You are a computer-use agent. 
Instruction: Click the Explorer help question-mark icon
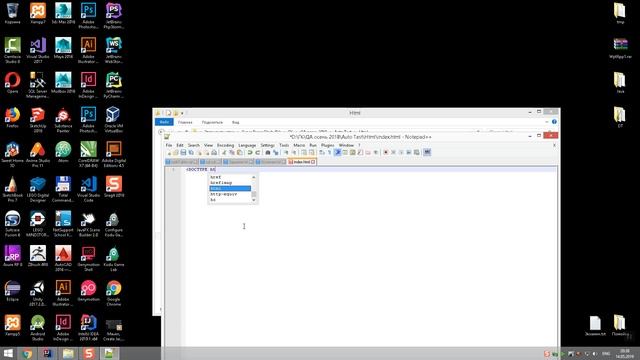tap(554, 122)
